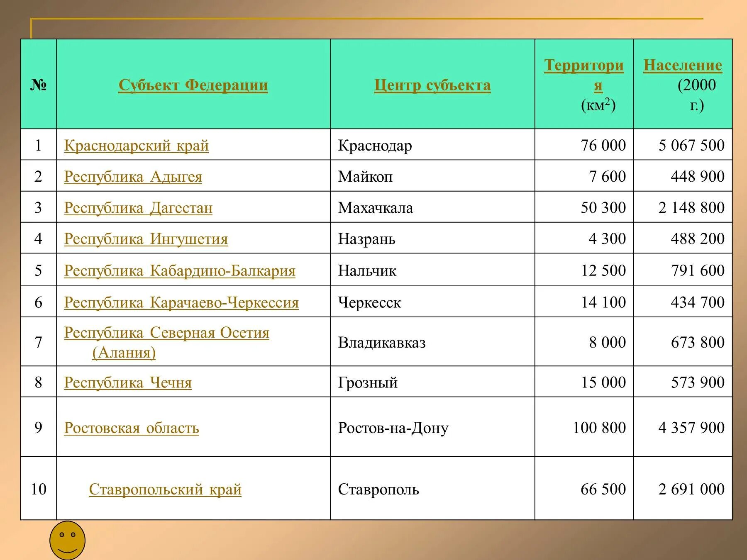Select the Краснодар cell

coord(432,144)
